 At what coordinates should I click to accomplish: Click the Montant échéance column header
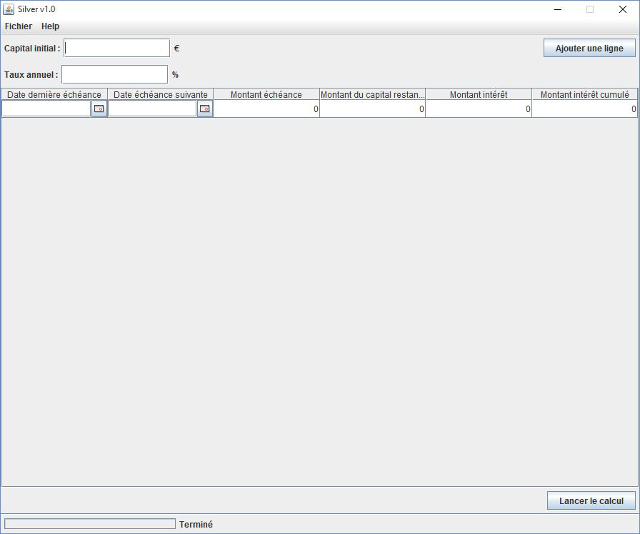266,94
